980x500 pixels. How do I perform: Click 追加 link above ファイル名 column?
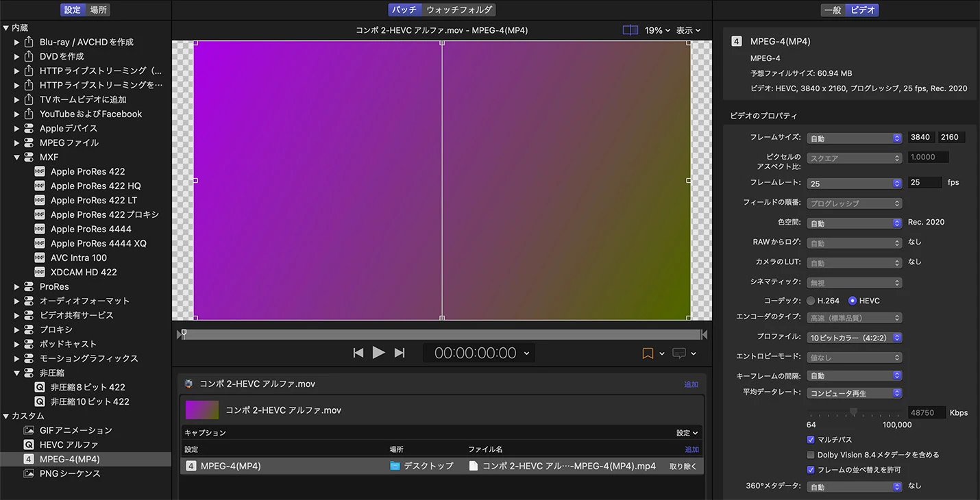click(x=691, y=449)
